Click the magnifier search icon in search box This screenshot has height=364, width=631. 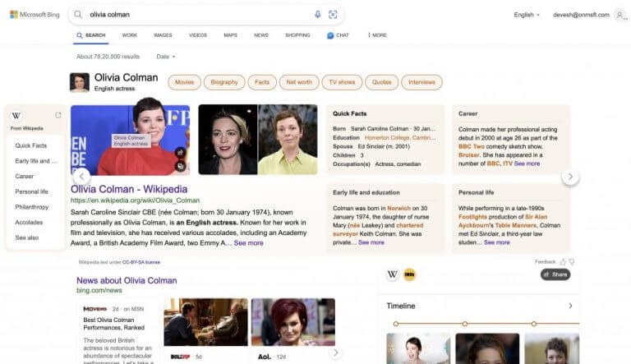coord(78,15)
